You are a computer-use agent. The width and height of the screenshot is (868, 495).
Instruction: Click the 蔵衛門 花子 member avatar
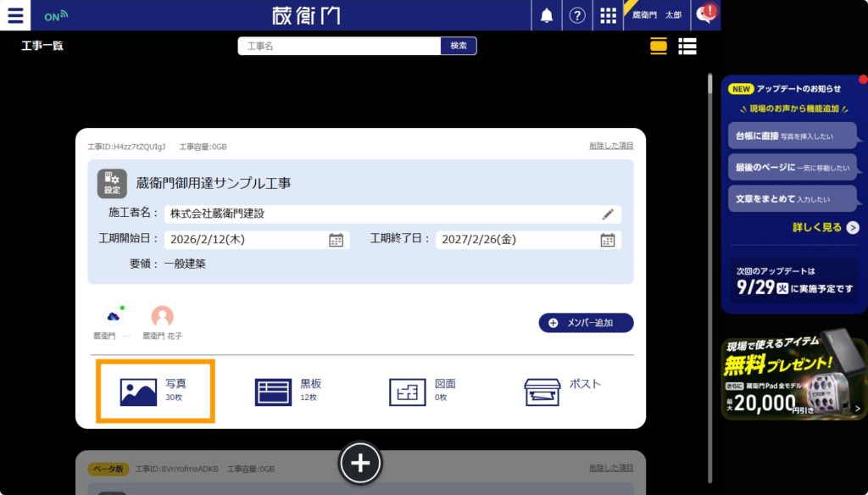coord(162,317)
